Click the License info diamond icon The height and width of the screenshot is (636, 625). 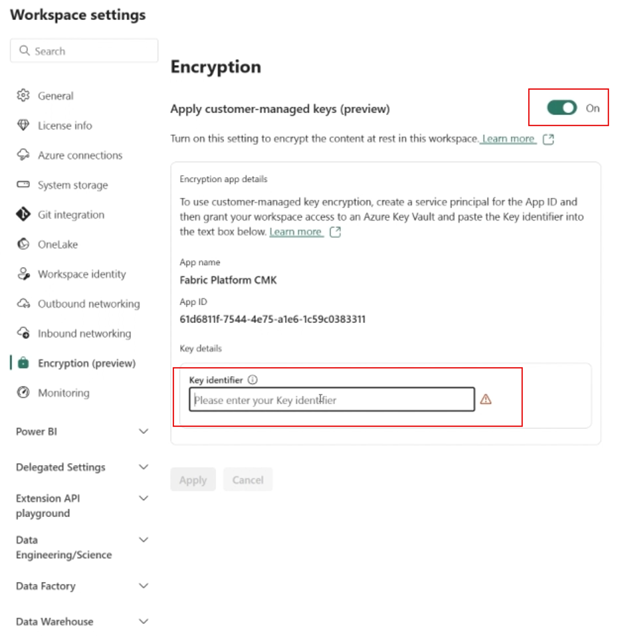point(24,126)
